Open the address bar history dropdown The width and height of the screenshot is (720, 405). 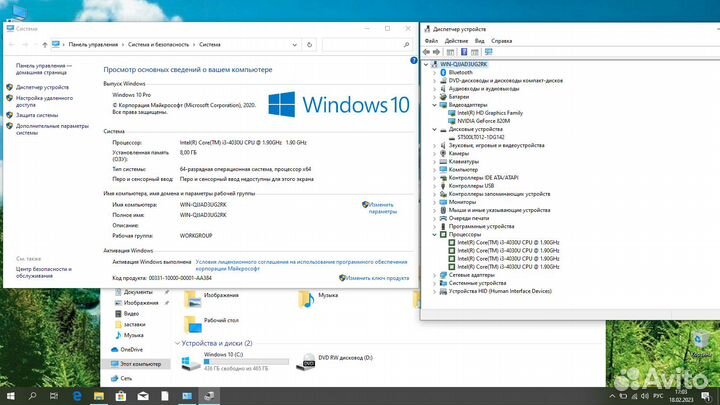click(x=294, y=45)
